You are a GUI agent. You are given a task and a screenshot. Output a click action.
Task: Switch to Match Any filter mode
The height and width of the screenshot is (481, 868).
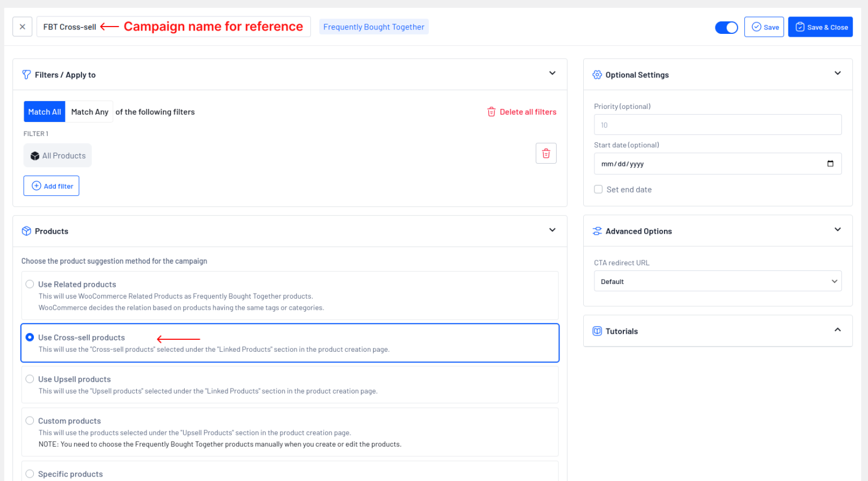pos(89,111)
